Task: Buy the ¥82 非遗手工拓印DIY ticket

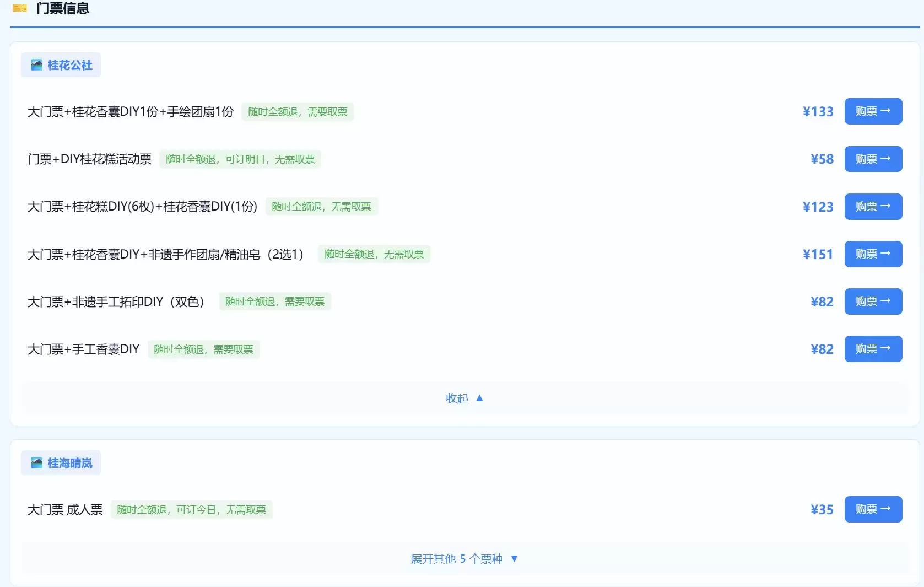Action: [x=873, y=301]
